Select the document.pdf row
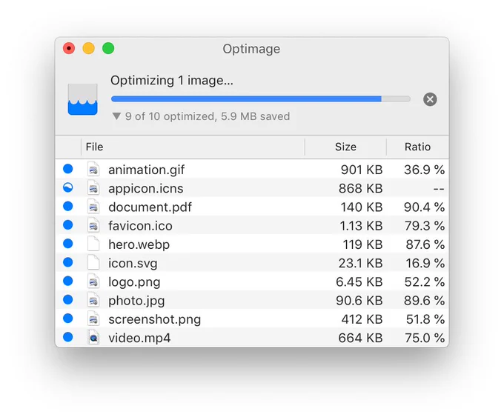 252,207
